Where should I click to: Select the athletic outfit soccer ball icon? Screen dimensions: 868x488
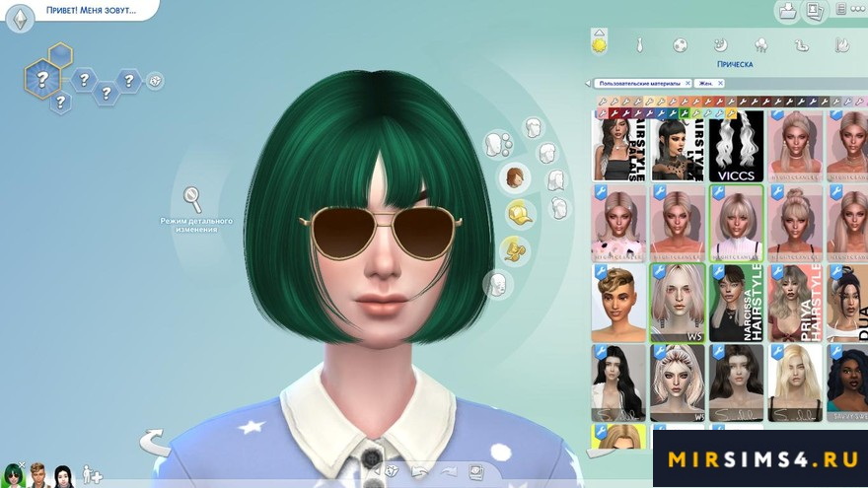(680, 44)
